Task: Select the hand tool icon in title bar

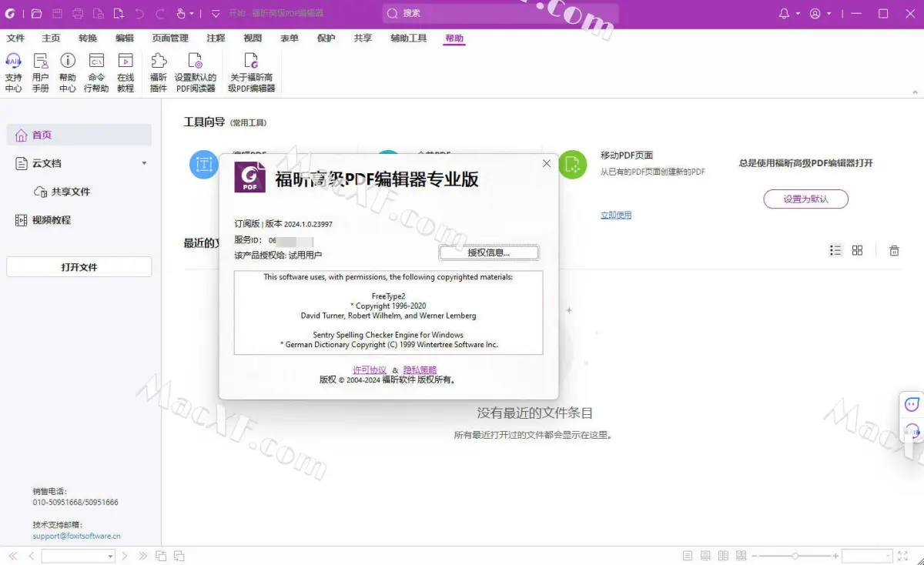Action: 181,13
